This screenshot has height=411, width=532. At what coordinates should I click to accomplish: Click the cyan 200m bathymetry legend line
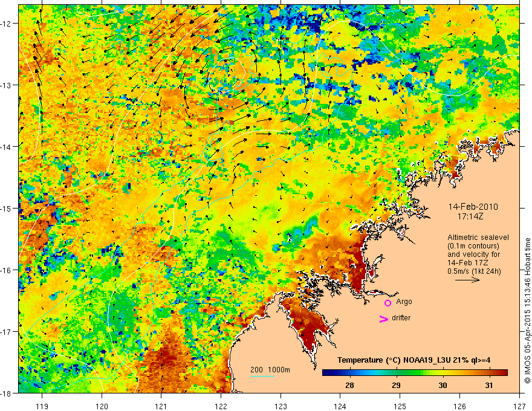[262, 376]
